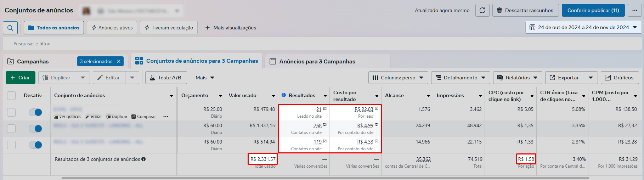Click Conferir e publicar (11) button
Viewport: 644px width, 180px height.
[593, 10]
